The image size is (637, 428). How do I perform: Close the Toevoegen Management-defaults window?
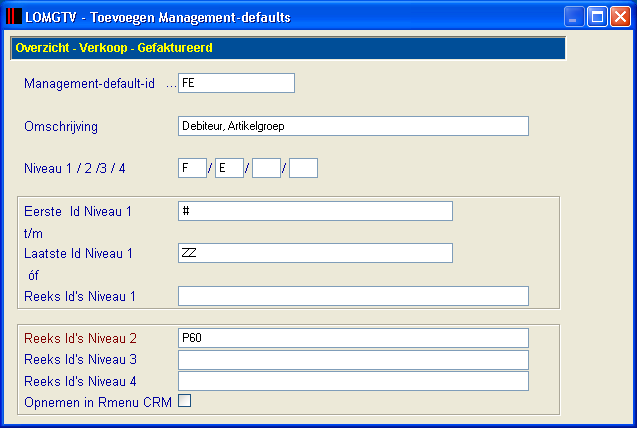(620, 17)
